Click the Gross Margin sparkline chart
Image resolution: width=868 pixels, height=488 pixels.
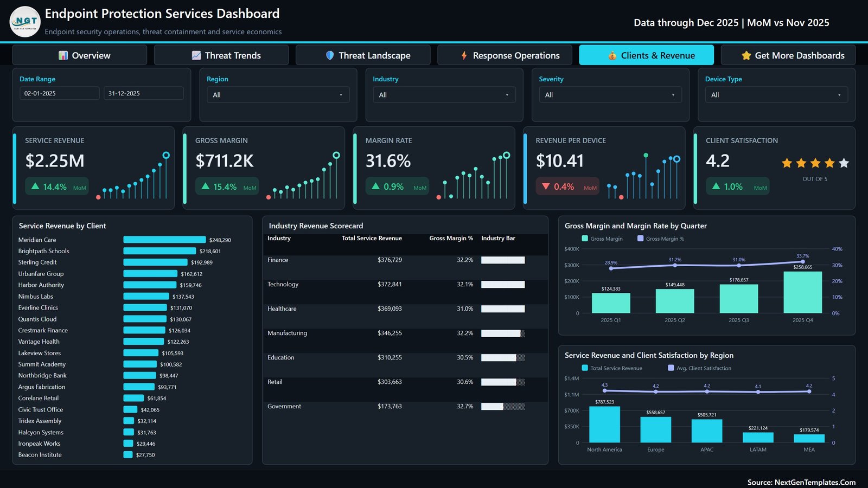pos(303,176)
